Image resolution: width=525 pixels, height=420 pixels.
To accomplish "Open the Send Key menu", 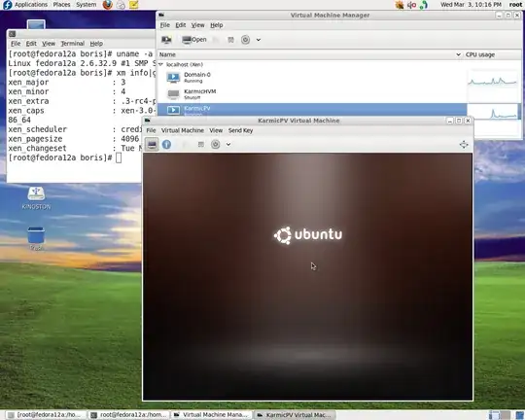I will coord(240,130).
